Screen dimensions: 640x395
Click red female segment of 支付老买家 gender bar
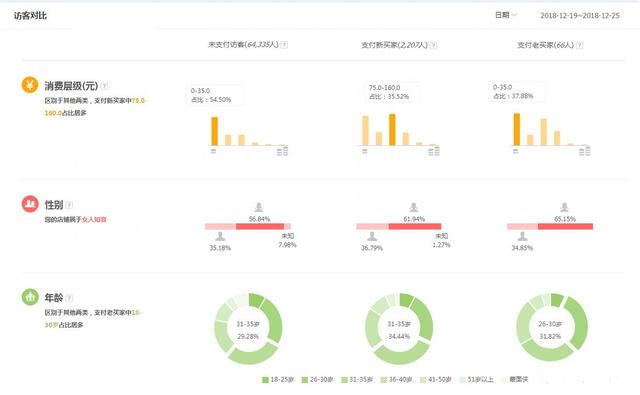565,226
